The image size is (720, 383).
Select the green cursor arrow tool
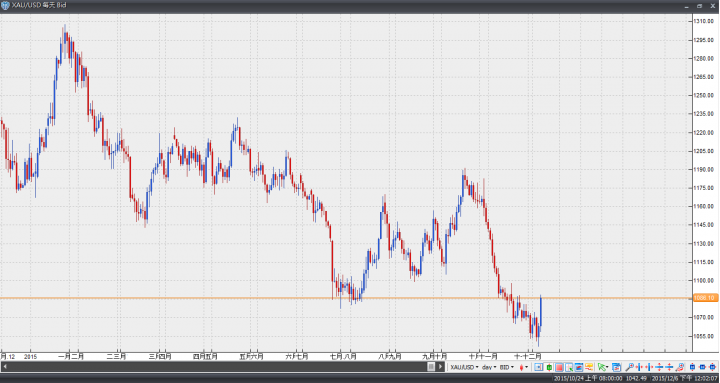pyautogui.click(x=602, y=367)
